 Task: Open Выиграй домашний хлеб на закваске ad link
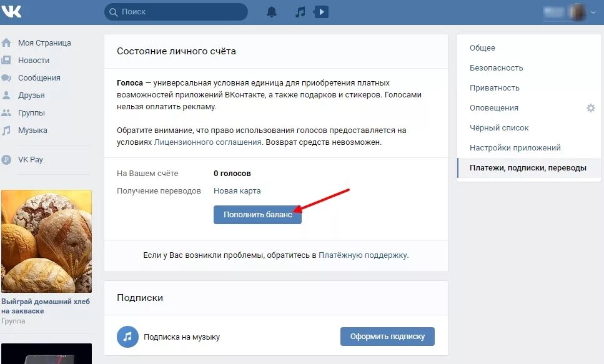(46, 306)
